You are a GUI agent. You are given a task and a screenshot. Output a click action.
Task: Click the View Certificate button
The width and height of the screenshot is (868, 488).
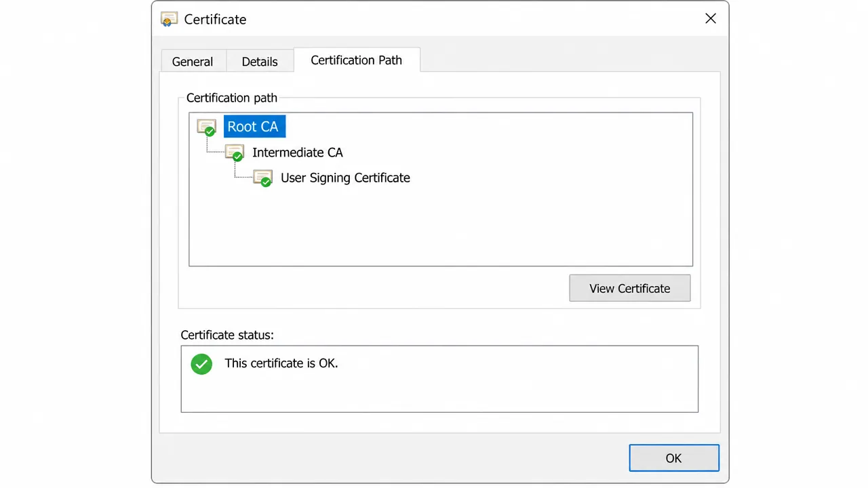[630, 288]
